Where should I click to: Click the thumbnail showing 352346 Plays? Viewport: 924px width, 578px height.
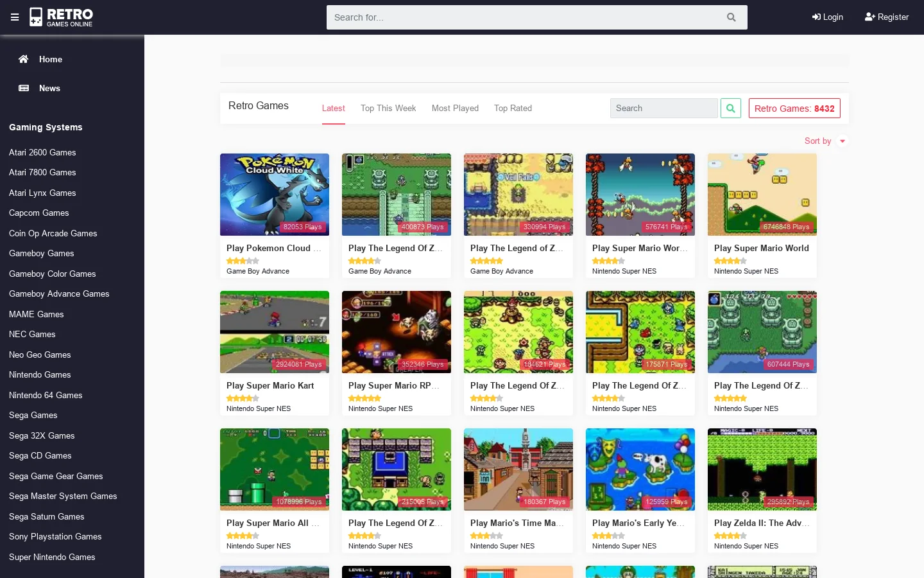click(397, 332)
